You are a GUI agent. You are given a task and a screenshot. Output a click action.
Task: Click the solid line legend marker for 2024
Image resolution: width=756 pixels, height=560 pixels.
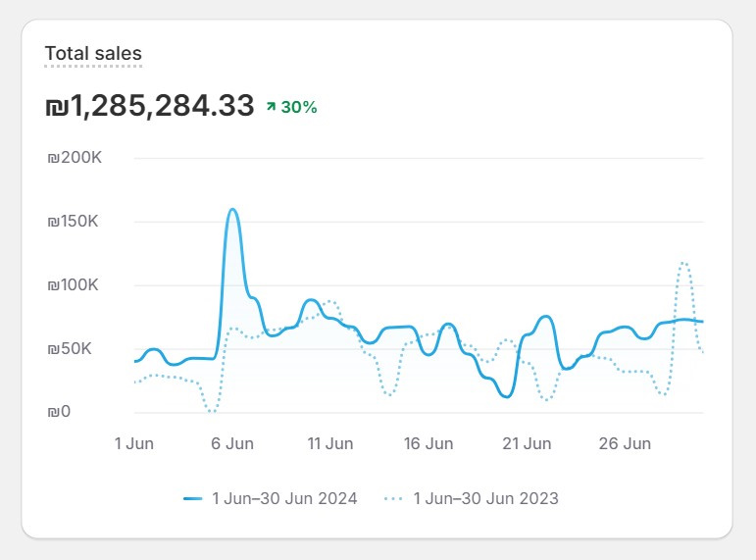click(x=193, y=498)
